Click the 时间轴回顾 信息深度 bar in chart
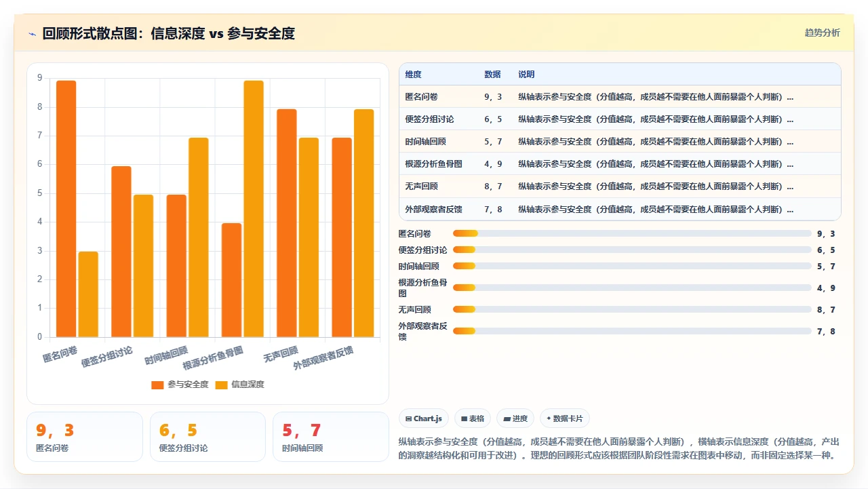Image resolution: width=868 pixels, height=489 pixels. pos(199,237)
